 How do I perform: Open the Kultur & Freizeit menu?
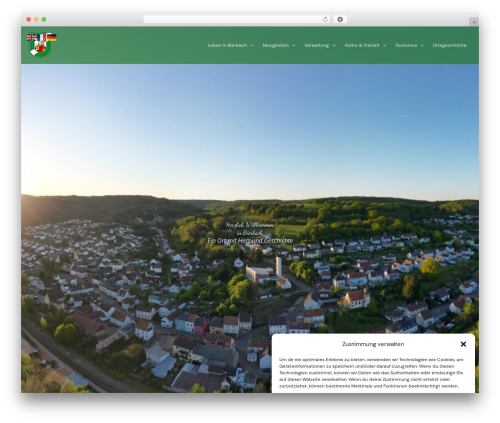coord(362,45)
